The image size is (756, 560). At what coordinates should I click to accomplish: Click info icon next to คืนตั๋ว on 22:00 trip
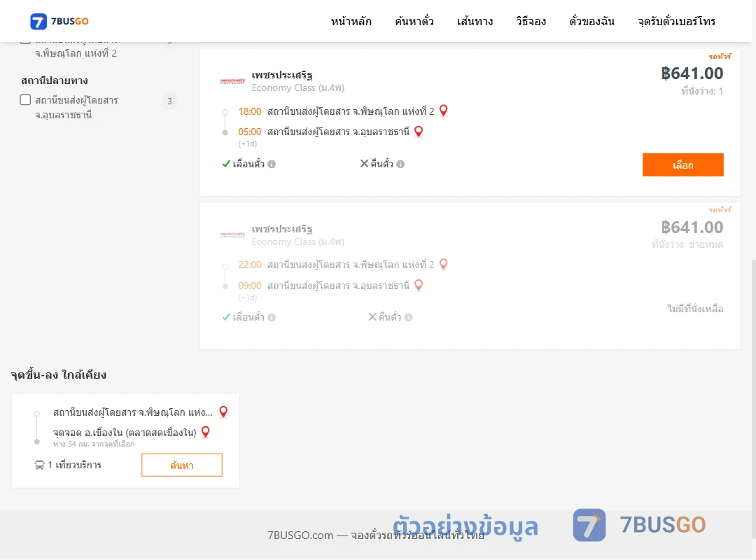[408, 317]
